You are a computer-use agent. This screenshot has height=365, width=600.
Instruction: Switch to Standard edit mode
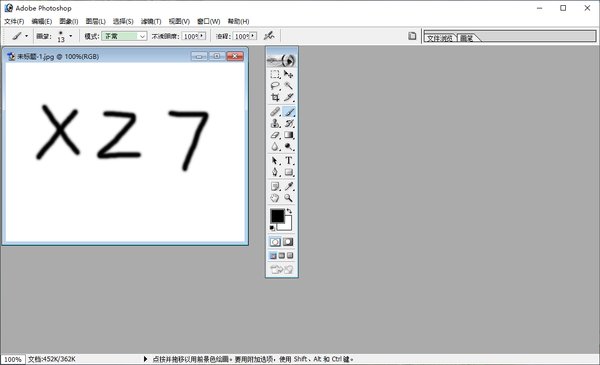point(275,242)
